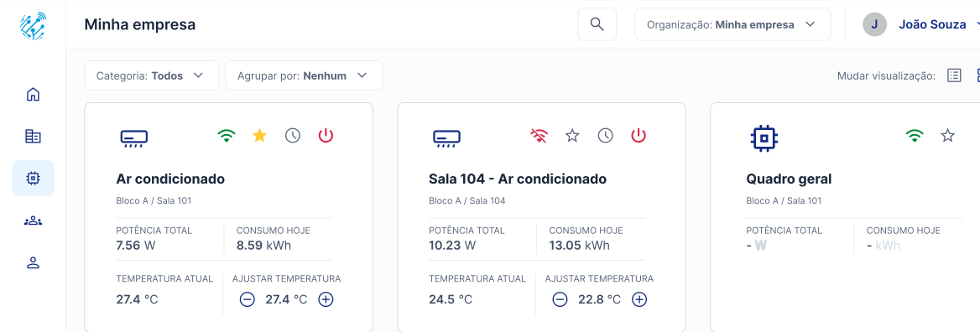Open the buildings icon in sidebar
The width and height of the screenshot is (980, 332).
click(33, 136)
